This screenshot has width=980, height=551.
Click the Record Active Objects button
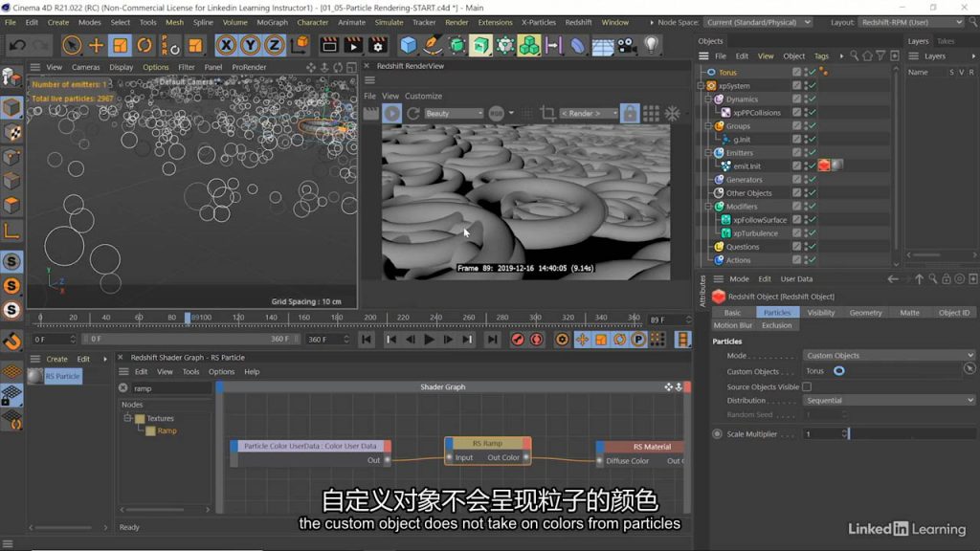[518, 340]
